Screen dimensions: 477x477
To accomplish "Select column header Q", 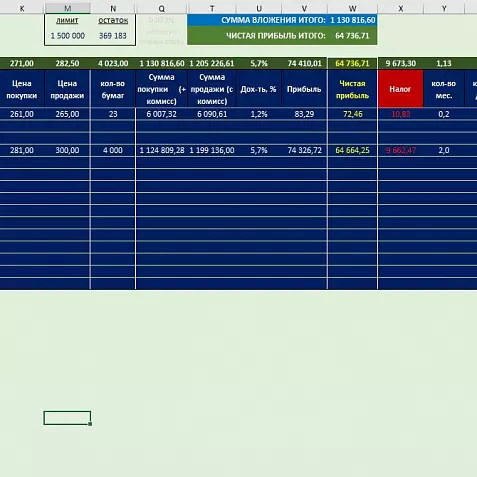I will point(162,8).
